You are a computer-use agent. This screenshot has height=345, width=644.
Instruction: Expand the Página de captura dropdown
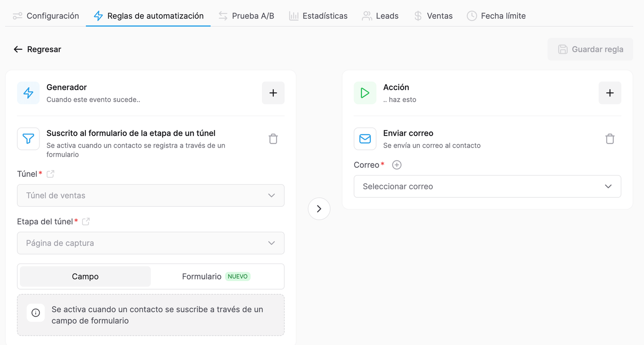pyautogui.click(x=151, y=243)
